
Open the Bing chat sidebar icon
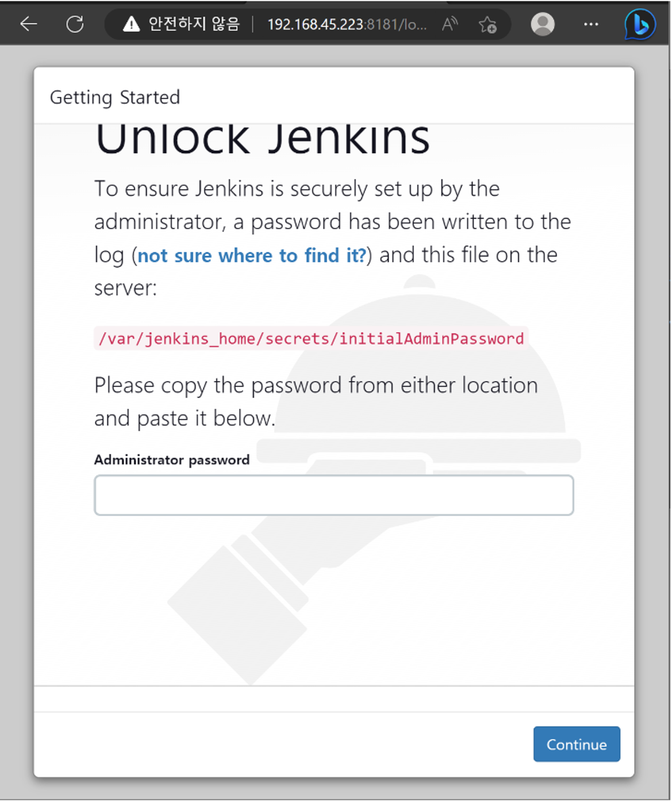640,24
